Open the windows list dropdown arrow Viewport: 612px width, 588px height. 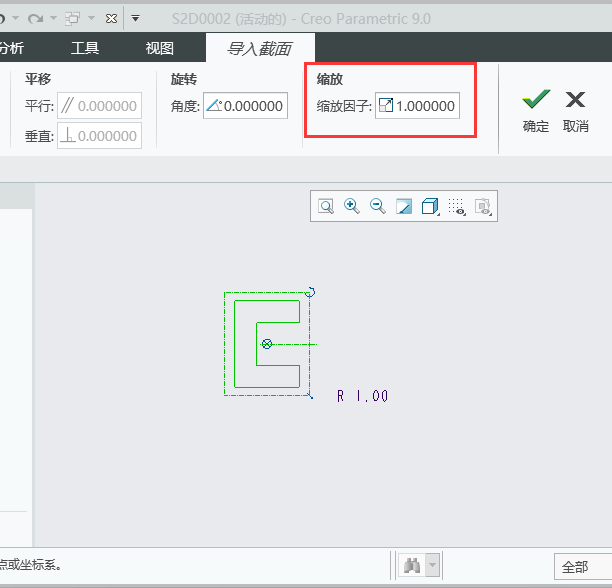pyautogui.click(x=91, y=18)
